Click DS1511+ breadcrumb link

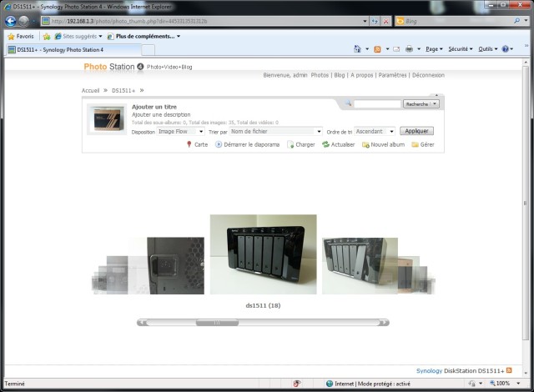click(123, 91)
